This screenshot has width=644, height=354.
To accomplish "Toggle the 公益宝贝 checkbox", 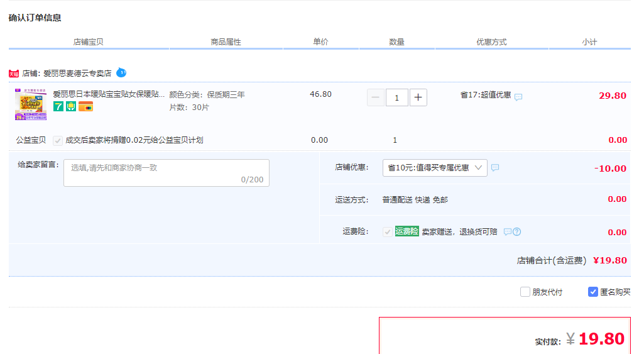I will (x=58, y=141).
